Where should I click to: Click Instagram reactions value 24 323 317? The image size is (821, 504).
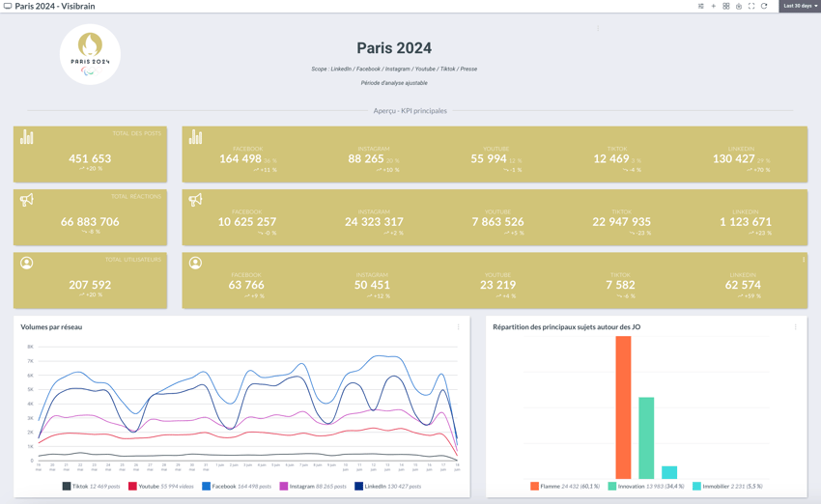coord(374,222)
